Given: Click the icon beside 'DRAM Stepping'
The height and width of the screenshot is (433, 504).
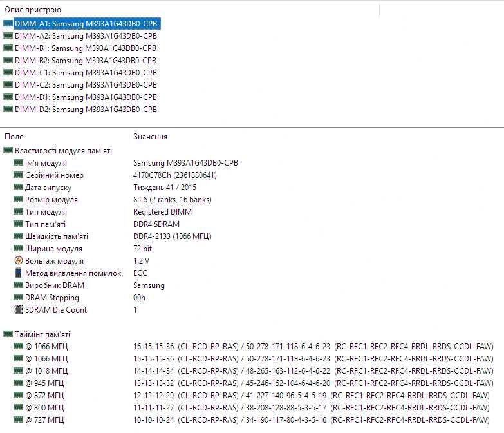Looking at the screenshot, I should click(x=18, y=296).
